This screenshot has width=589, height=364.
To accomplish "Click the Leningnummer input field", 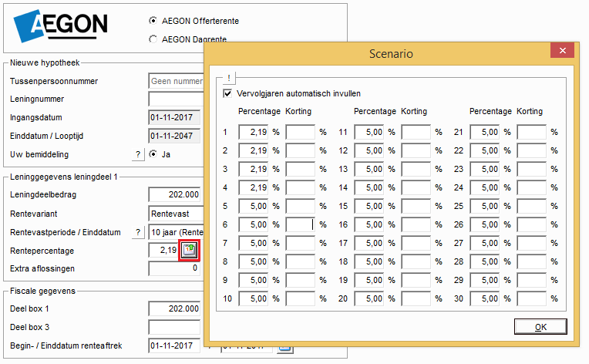I will (x=176, y=99).
